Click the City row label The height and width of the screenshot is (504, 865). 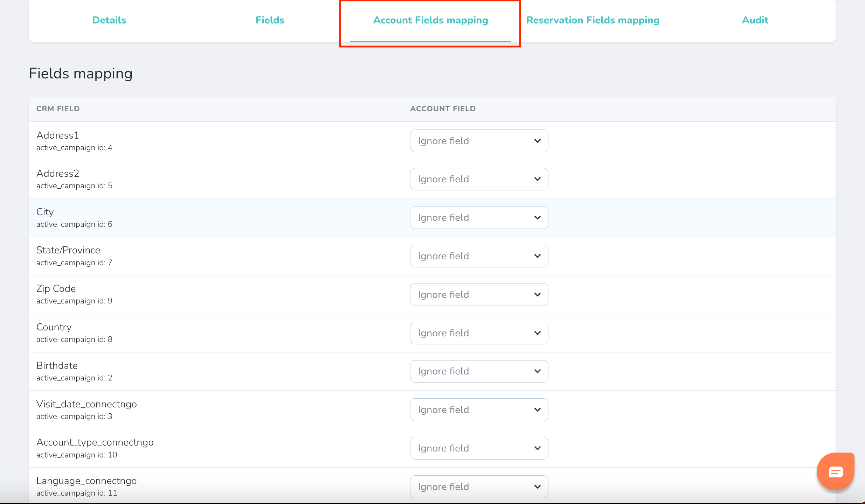[45, 212]
